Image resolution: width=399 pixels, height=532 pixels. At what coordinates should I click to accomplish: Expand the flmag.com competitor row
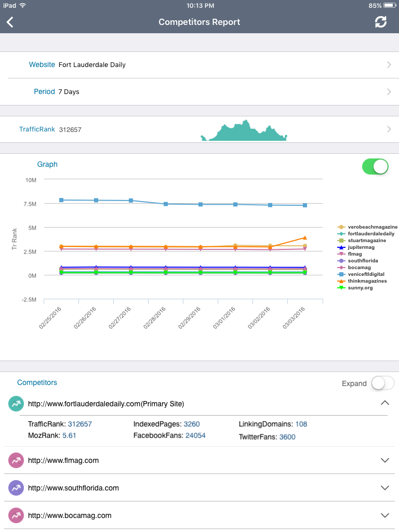click(x=385, y=460)
